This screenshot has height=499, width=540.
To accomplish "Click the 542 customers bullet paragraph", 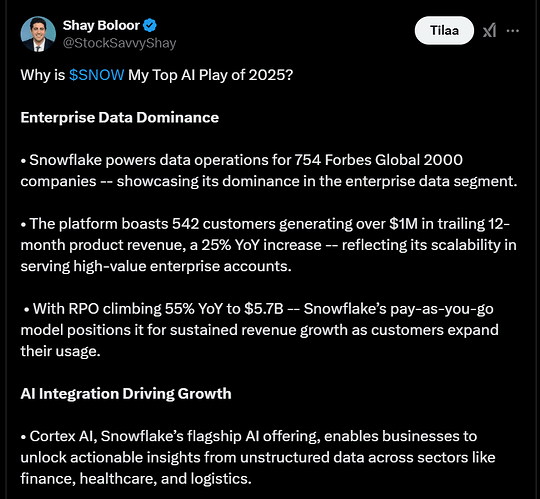I will [x=269, y=245].
